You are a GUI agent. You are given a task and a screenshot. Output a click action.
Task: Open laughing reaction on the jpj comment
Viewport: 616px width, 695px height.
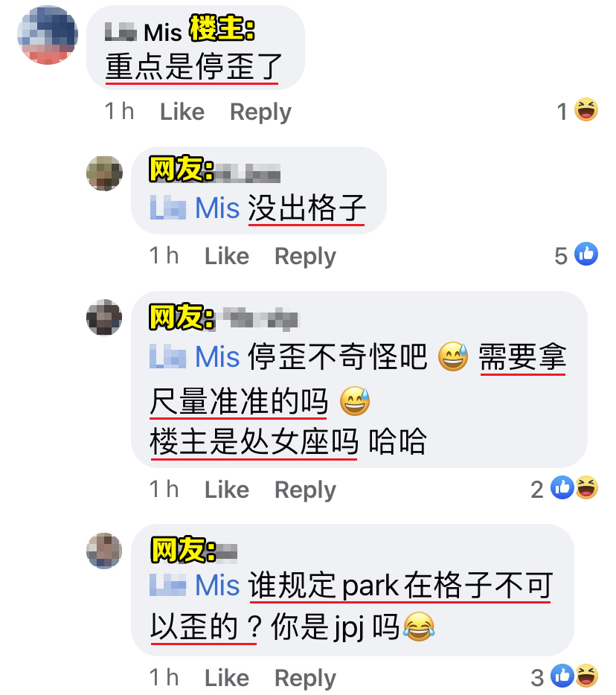(x=586, y=676)
